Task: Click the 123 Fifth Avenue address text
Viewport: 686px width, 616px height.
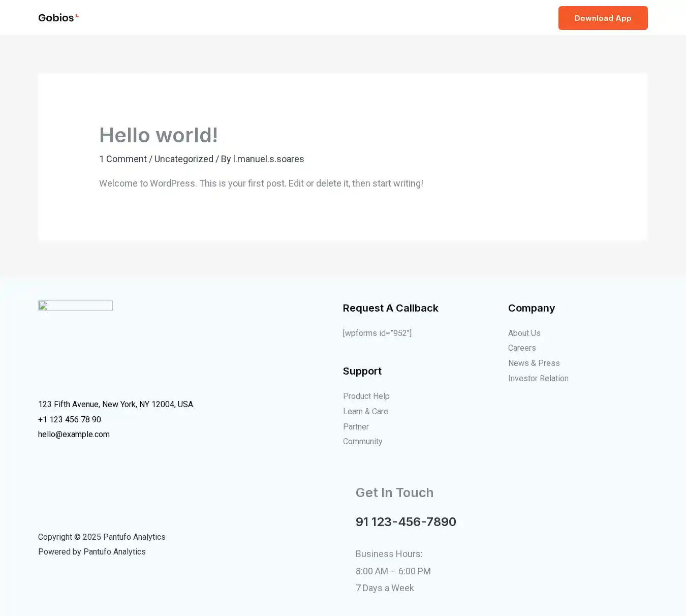Action: [116, 405]
